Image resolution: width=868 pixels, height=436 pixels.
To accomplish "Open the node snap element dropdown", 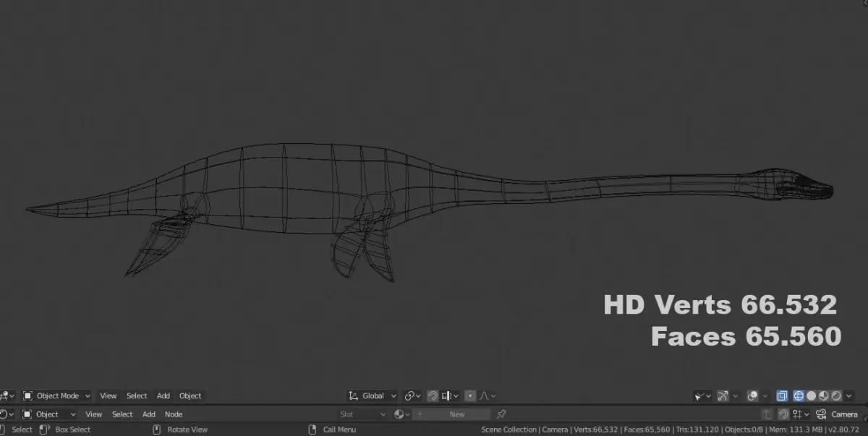I will 801,414.
